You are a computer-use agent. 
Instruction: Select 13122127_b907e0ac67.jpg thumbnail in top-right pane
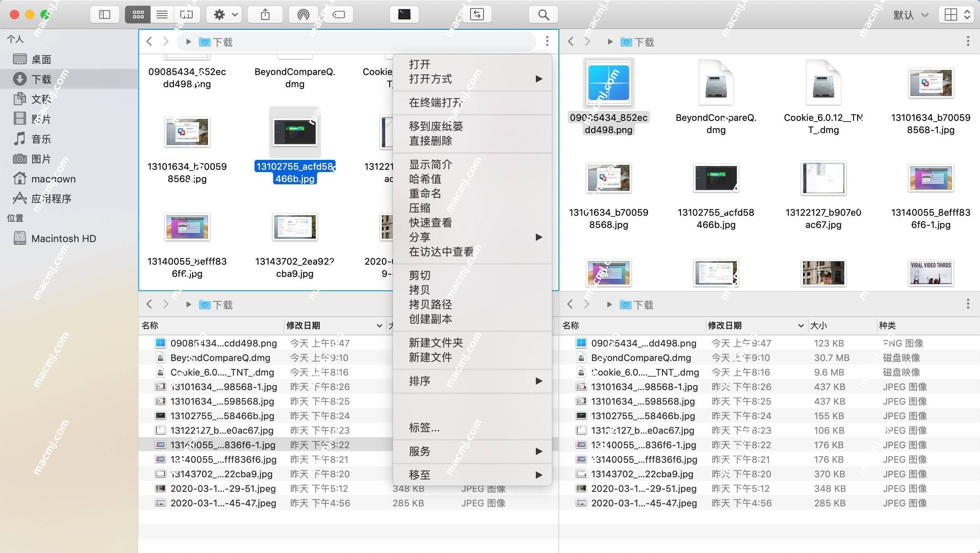pyautogui.click(x=823, y=178)
